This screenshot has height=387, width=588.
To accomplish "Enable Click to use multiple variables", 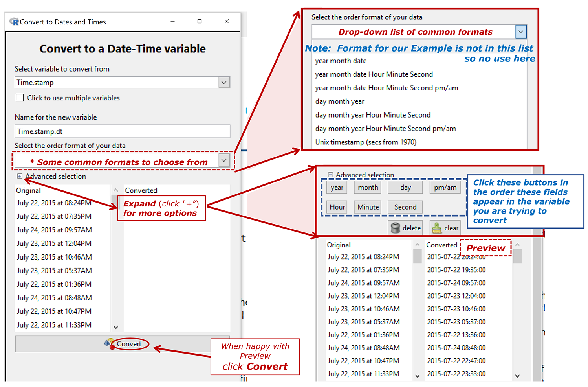I will pos(20,98).
